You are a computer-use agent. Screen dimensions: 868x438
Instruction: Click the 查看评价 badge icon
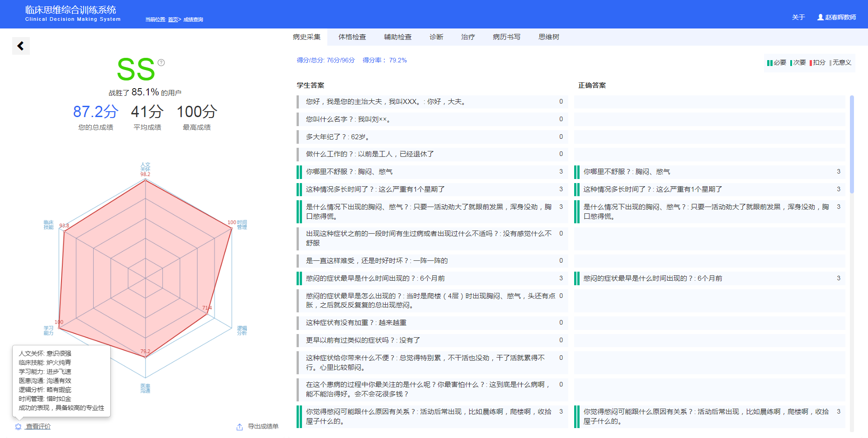tap(18, 426)
